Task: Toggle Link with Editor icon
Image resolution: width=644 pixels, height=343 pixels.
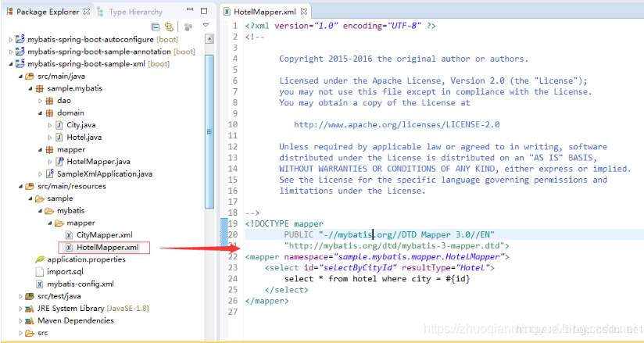Action: pyautogui.click(x=169, y=27)
